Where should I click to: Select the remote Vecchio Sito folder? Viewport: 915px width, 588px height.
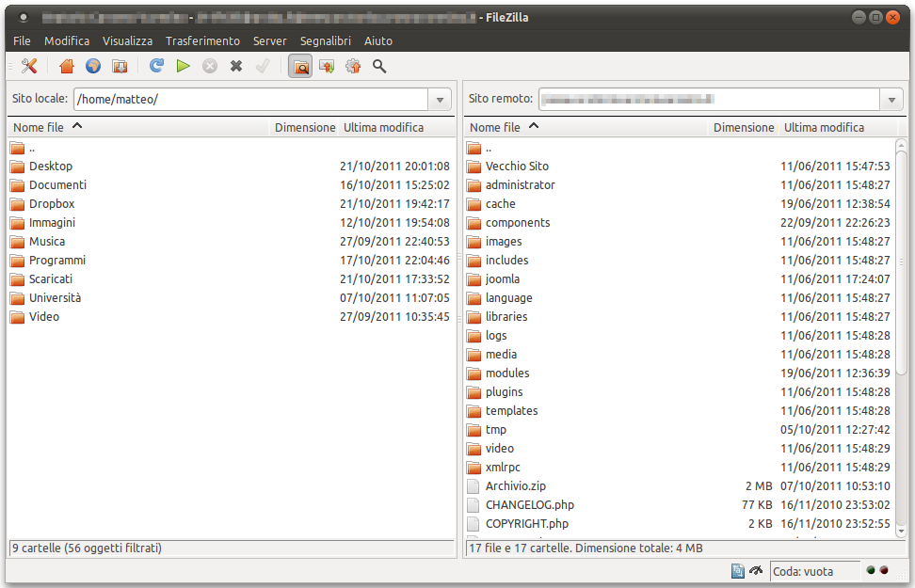coord(680,167)
